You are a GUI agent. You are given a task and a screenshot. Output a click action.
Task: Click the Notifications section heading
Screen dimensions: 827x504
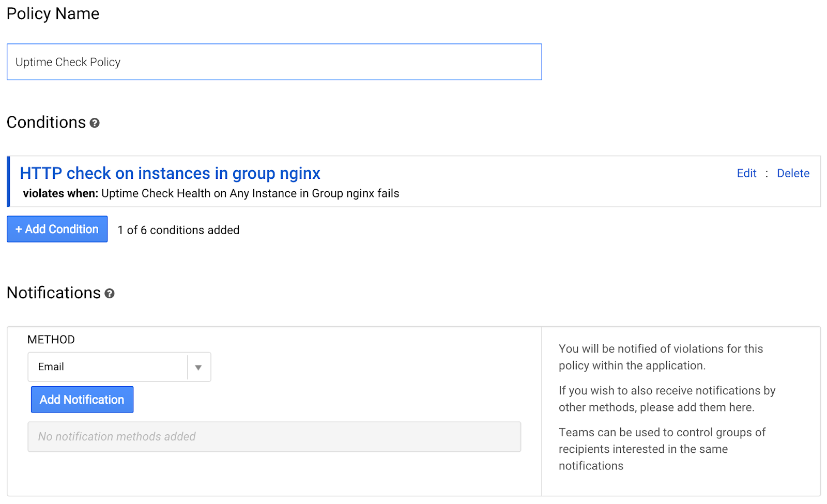pyautogui.click(x=54, y=293)
